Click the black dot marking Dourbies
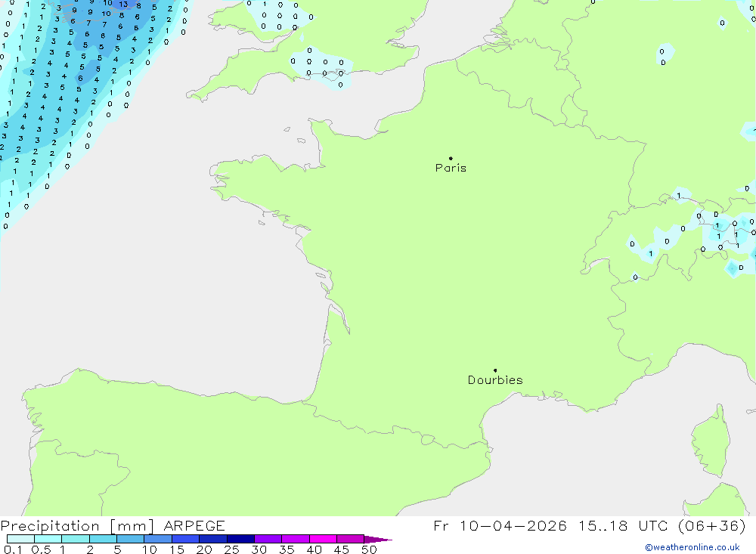The height and width of the screenshot is (554, 756). click(495, 370)
